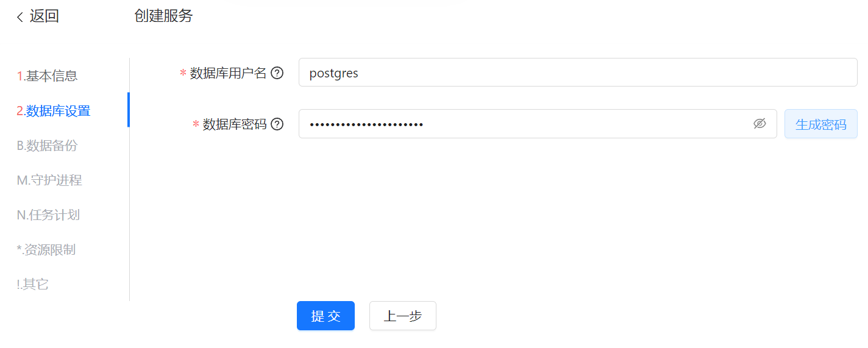Click the 创建服务 page title
Image resolution: width=868 pixels, height=348 pixels.
pos(163,16)
